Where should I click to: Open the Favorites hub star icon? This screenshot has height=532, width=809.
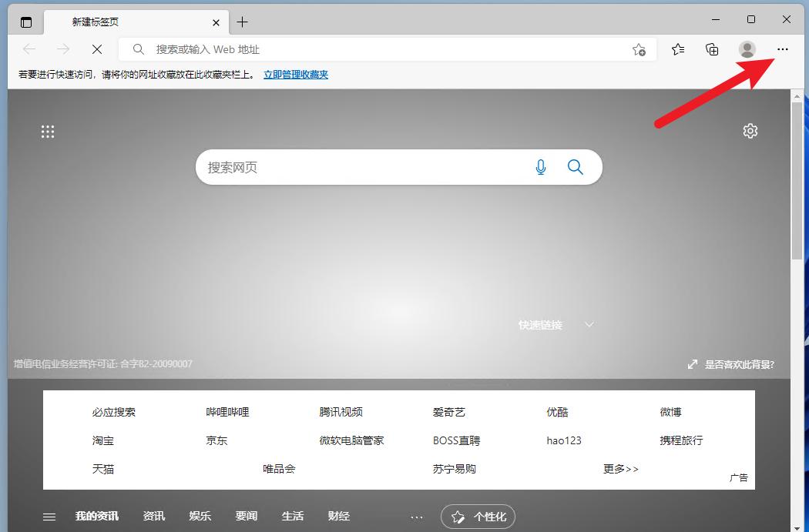677,49
